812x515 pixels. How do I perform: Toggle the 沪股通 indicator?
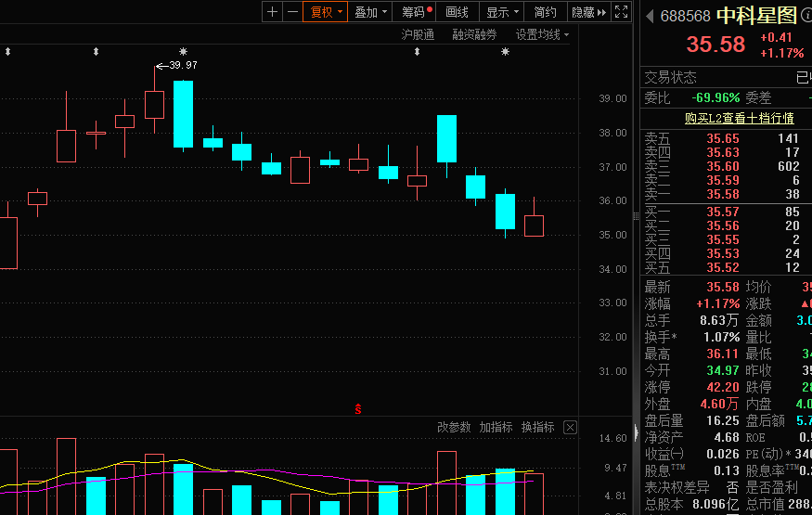pyautogui.click(x=417, y=34)
